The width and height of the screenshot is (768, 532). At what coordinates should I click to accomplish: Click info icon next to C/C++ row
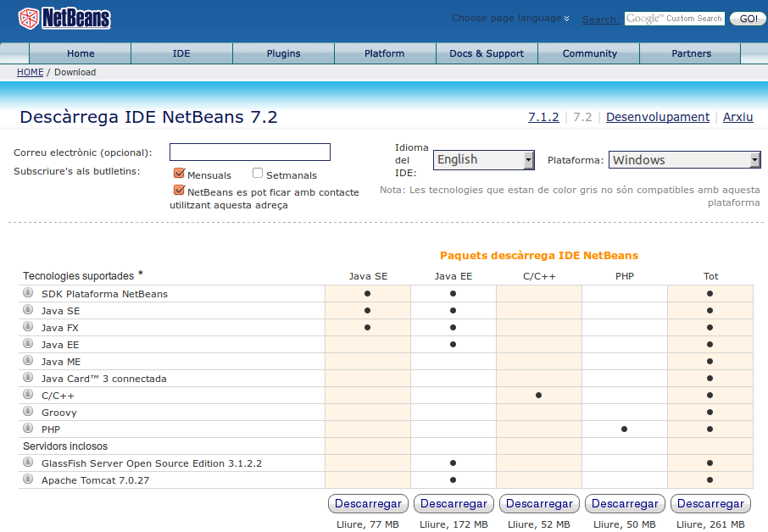(28, 395)
